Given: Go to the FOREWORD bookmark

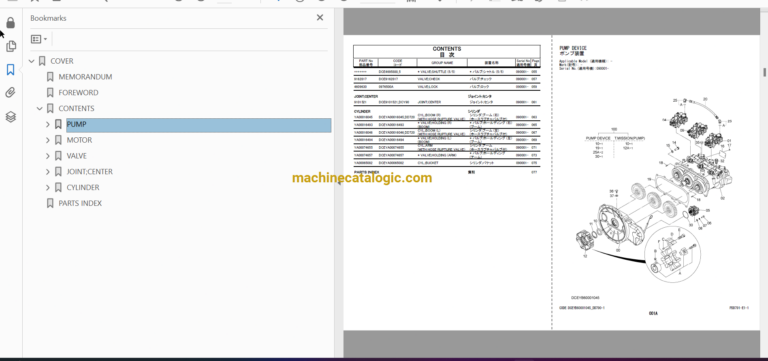Looking at the screenshot, I should coord(78,93).
